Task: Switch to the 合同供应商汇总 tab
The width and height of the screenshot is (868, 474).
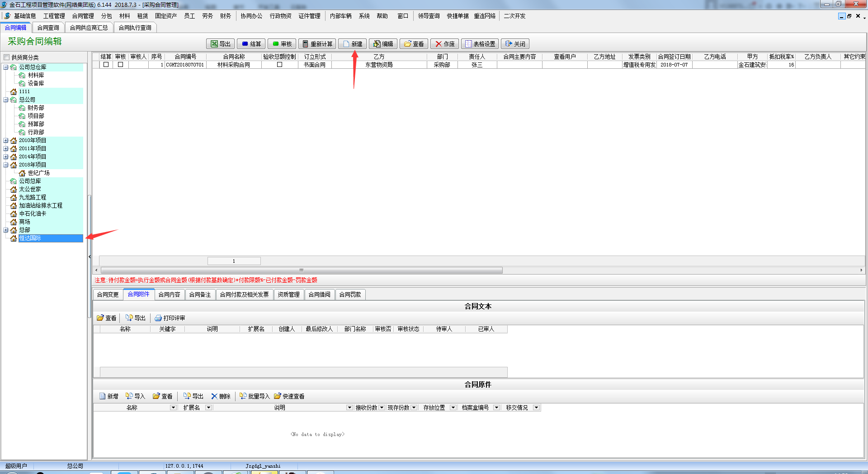Action: 89,28
